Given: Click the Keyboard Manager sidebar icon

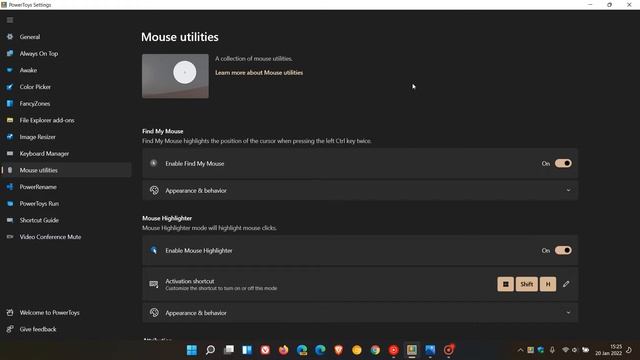Looking at the screenshot, I should [10, 153].
